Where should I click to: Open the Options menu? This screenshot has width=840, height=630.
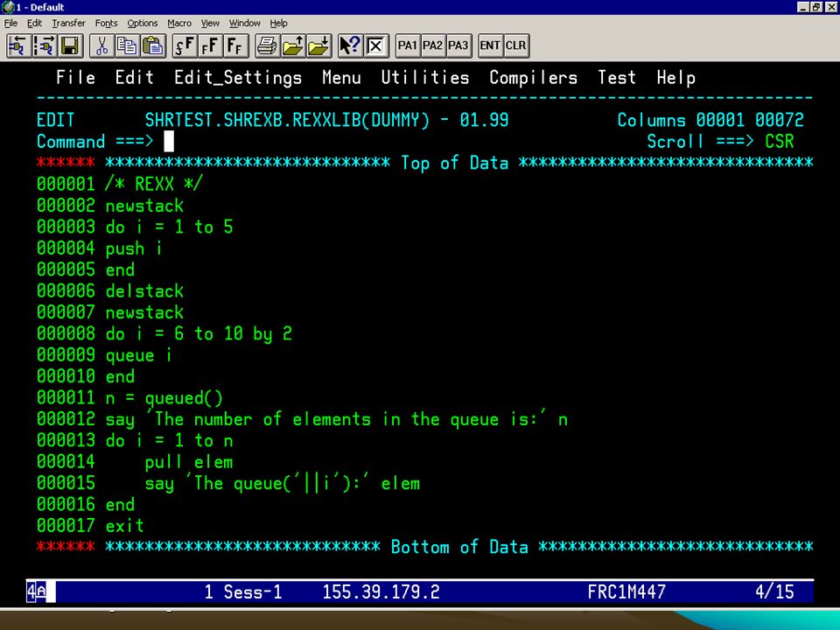(x=143, y=23)
